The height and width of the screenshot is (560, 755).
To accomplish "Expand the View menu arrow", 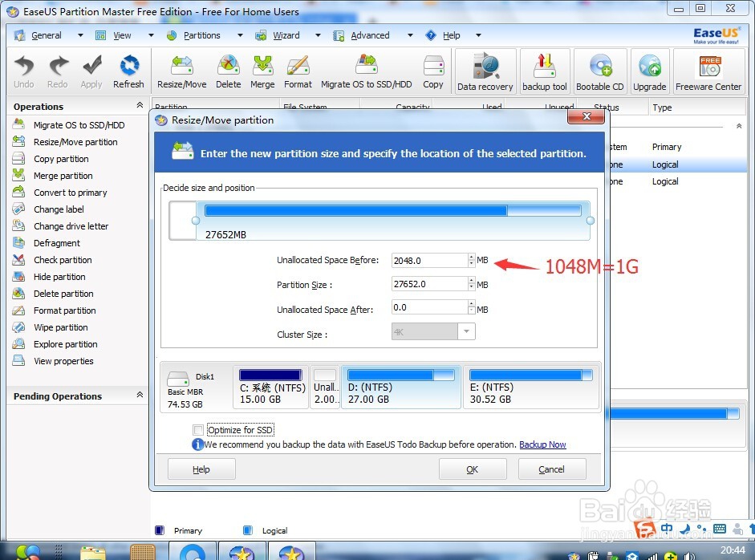I will 151,35.
